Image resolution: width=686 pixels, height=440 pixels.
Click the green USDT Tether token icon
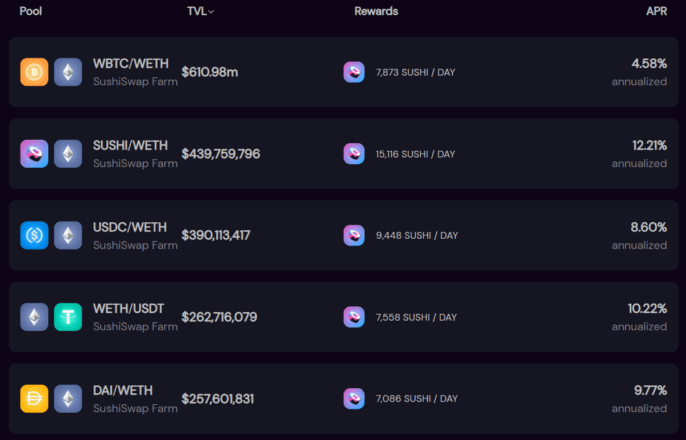(x=68, y=317)
